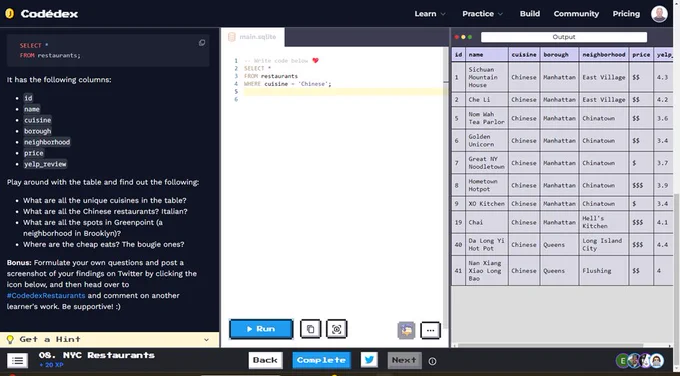
Task: Select the Hometown Hotpot cell
Action: click(x=487, y=185)
